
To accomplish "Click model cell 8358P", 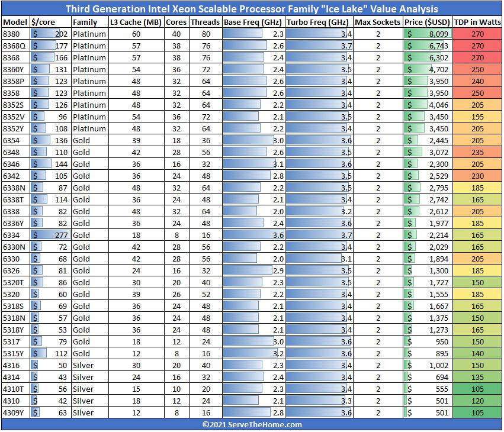I will [15, 81].
